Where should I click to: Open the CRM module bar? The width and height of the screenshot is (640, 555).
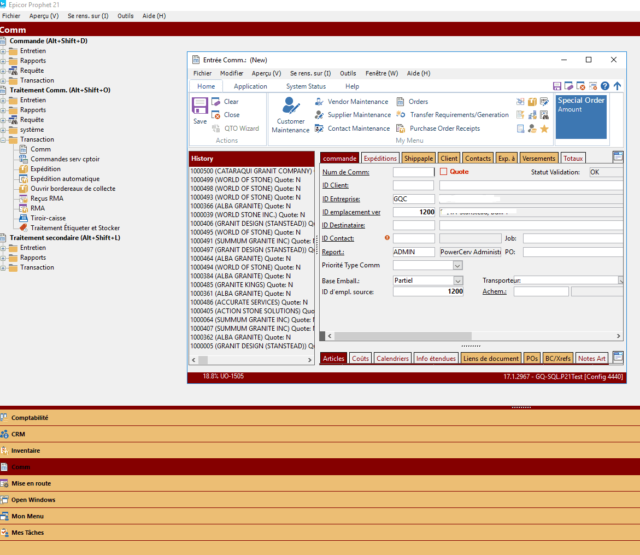(320, 434)
